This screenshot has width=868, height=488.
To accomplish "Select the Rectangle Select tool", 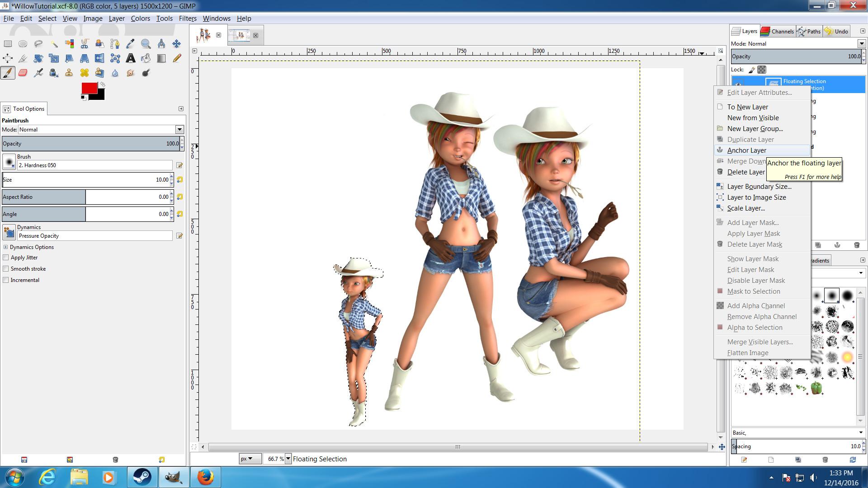I will click(x=8, y=44).
